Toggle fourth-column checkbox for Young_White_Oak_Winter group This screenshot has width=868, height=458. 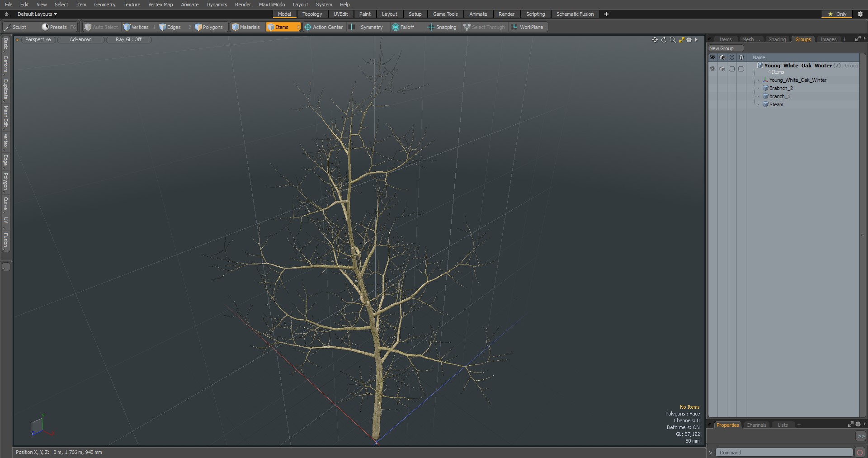(x=741, y=69)
